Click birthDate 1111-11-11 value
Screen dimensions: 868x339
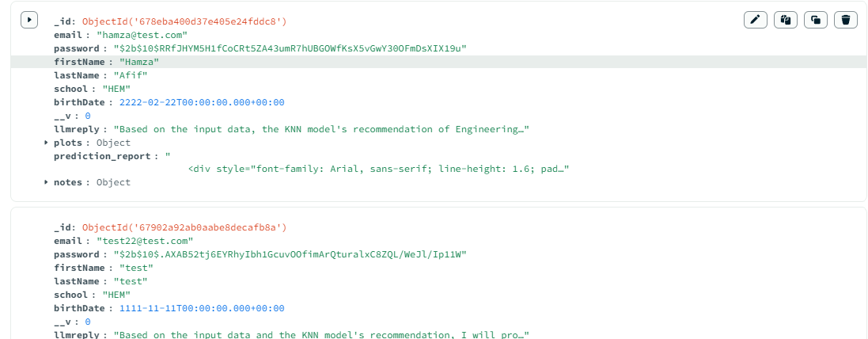(x=202, y=308)
